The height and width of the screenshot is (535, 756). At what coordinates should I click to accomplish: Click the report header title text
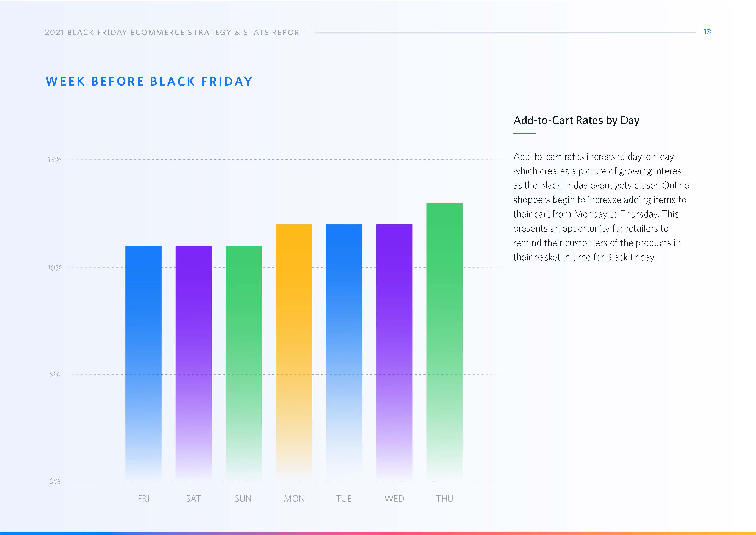click(175, 33)
